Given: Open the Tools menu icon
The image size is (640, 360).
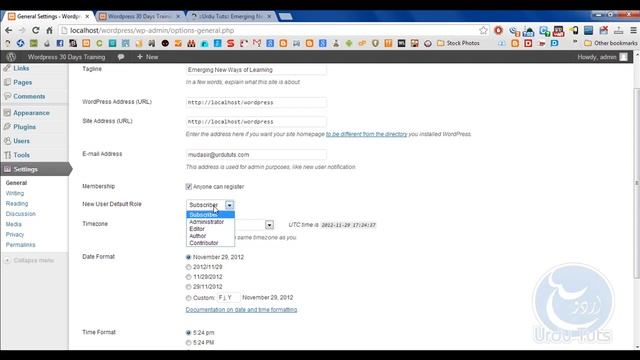Looking at the screenshot, I should pyautogui.click(x=7, y=155).
